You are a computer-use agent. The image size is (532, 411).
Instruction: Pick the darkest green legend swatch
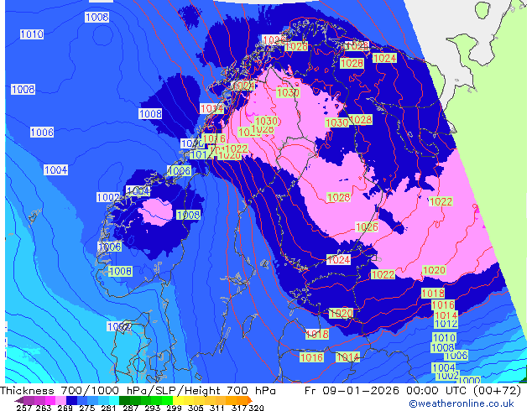[x=124, y=400]
